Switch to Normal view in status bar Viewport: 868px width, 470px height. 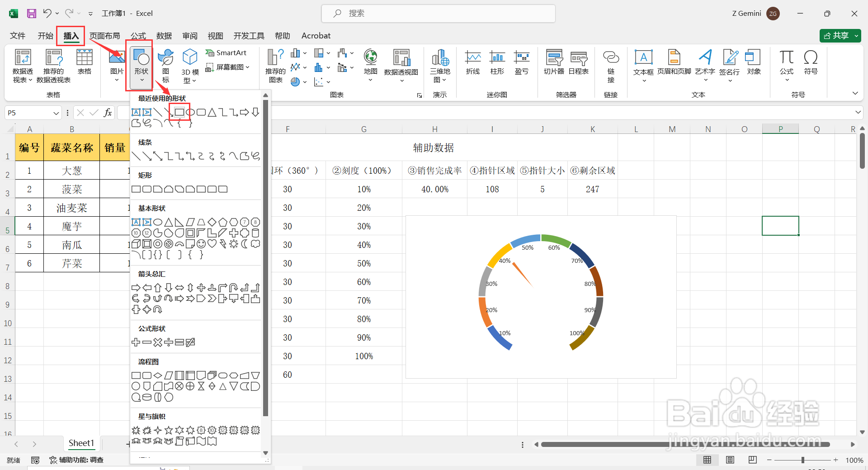click(x=708, y=460)
